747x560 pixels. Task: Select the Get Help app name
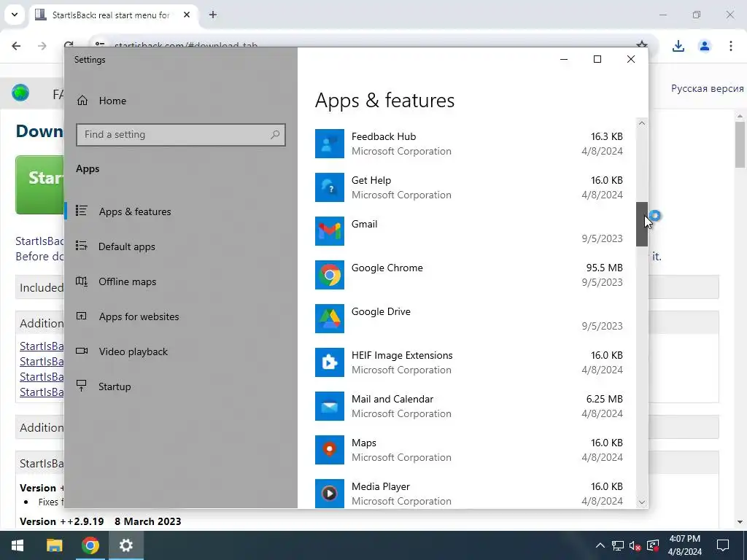click(371, 181)
